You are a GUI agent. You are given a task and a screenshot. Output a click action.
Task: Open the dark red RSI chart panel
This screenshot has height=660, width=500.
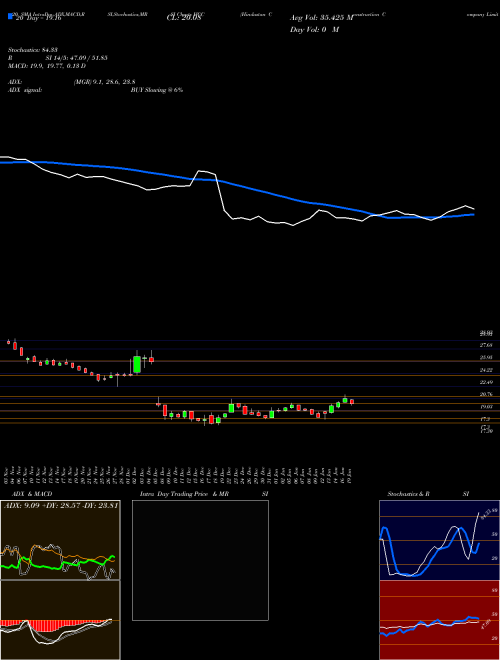439,620
